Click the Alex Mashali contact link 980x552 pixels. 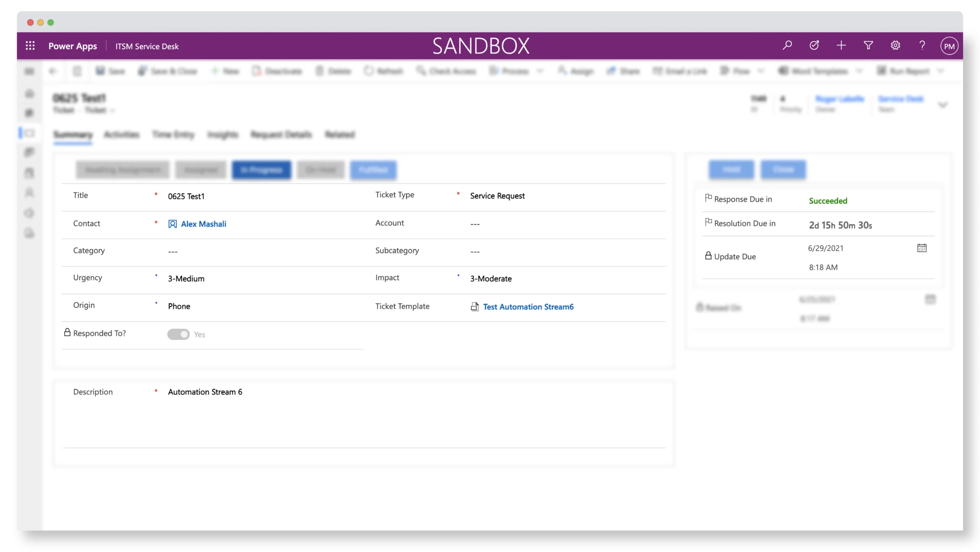203,223
